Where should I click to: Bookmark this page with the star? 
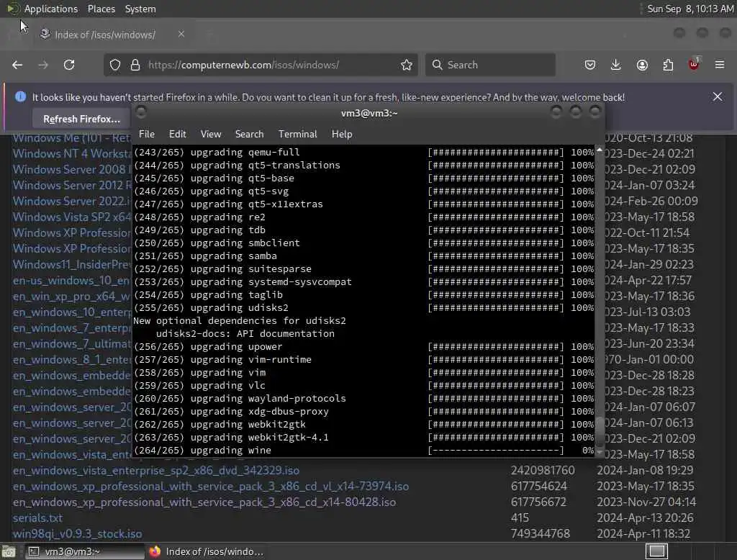point(407,65)
